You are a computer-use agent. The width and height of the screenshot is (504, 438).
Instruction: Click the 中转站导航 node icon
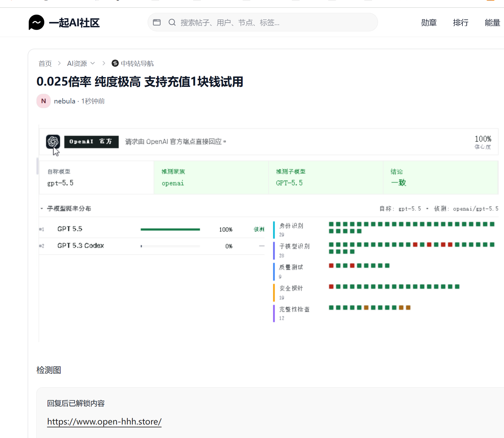pyautogui.click(x=115, y=63)
